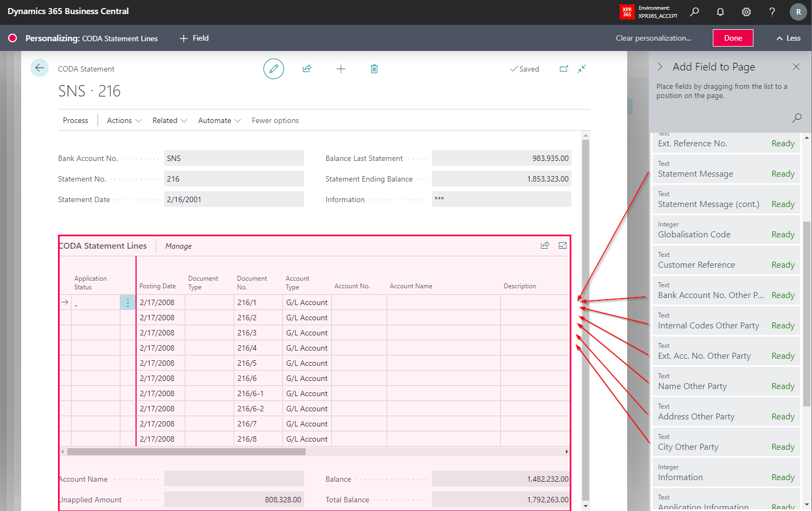Click G/L Account in row 216/5
This screenshot has width=812, height=511.
coord(307,363)
